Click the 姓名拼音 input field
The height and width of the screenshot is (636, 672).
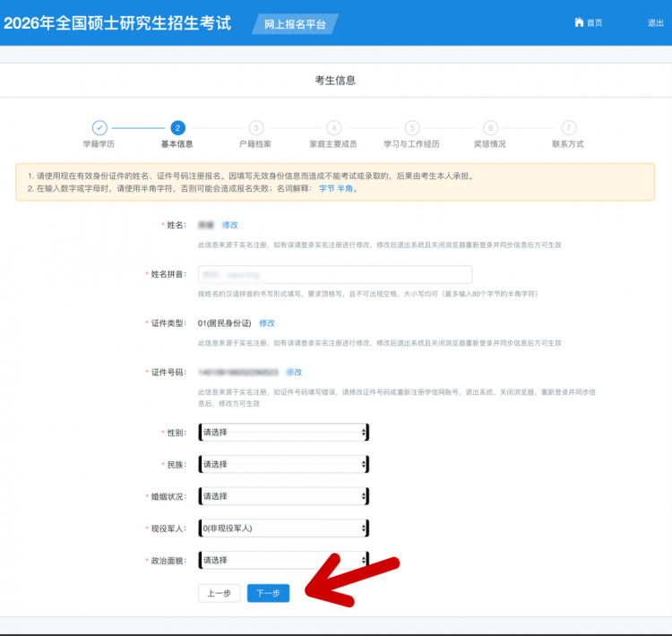tap(334, 274)
